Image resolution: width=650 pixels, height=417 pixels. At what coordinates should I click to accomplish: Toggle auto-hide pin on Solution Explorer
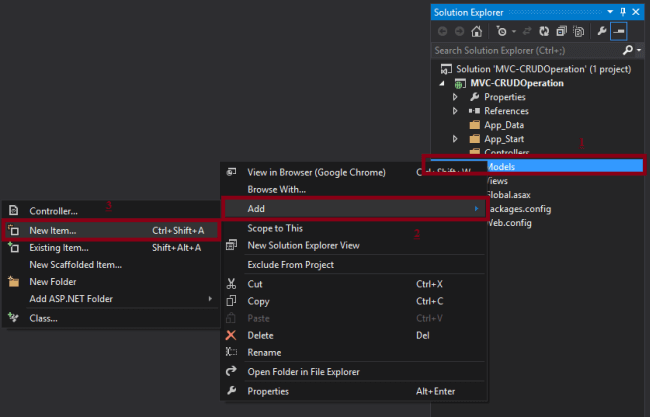tap(624, 11)
